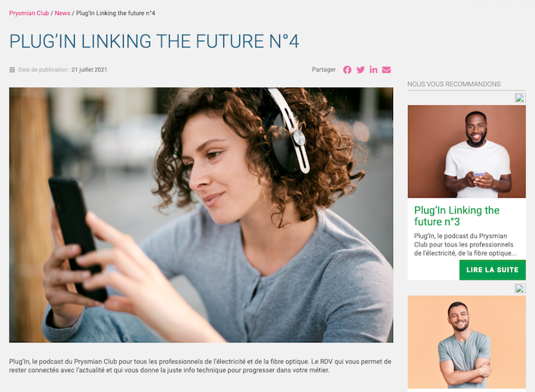Click the broken image icon above first recommendation

(x=520, y=98)
